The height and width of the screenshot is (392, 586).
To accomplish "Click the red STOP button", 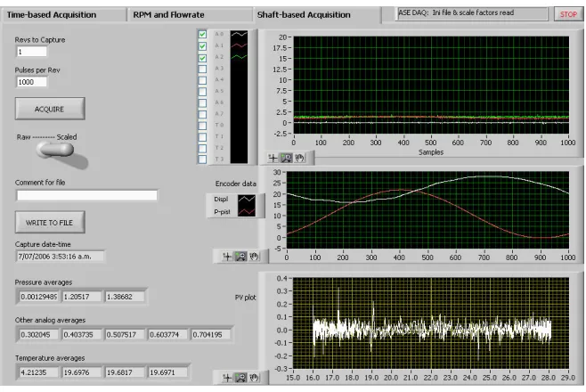I will 568,14.
